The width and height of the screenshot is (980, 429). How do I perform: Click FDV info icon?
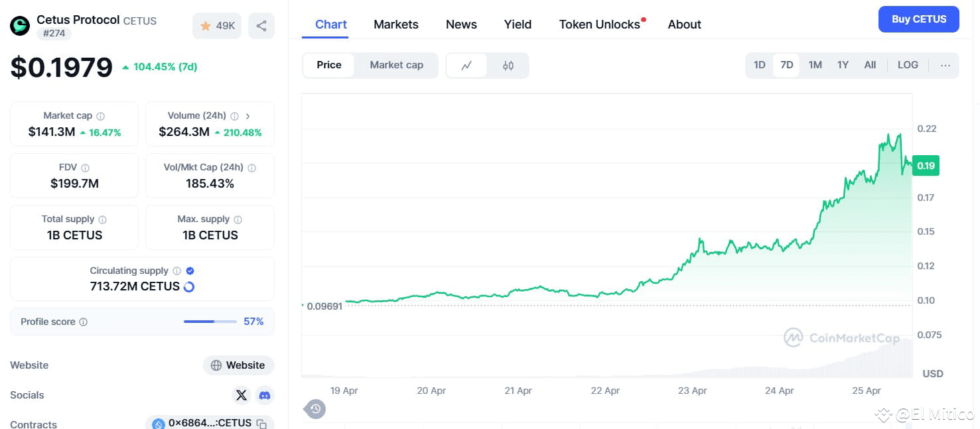point(85,168)
